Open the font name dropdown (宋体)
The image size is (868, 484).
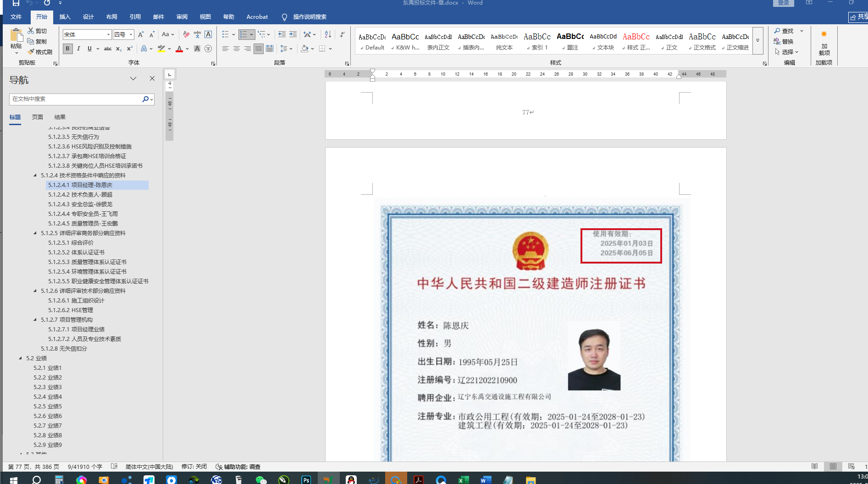pos(108,35)
